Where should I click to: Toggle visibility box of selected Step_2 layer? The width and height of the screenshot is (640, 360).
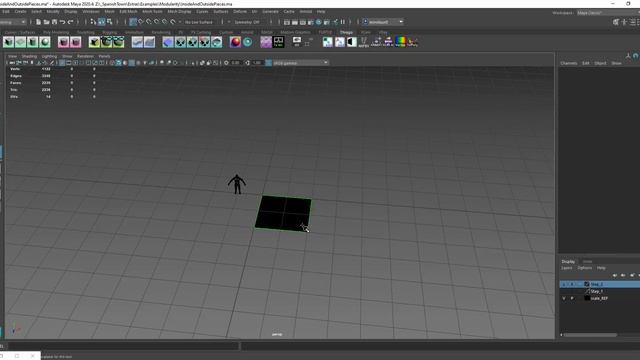pos(564,284)
